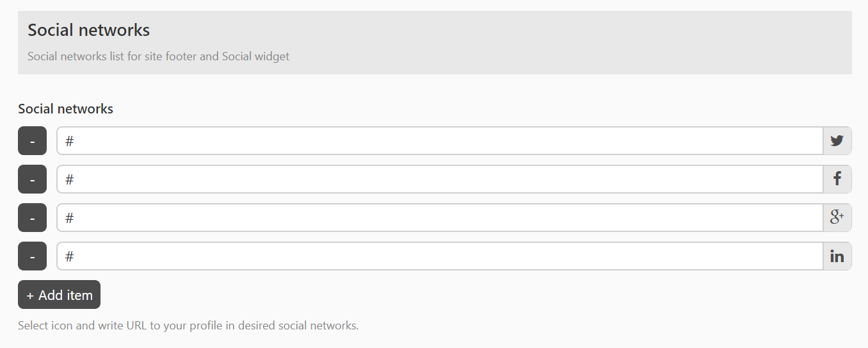Click the # value in the Twitter field
868x348 pixels.
[x=70, y=141]
